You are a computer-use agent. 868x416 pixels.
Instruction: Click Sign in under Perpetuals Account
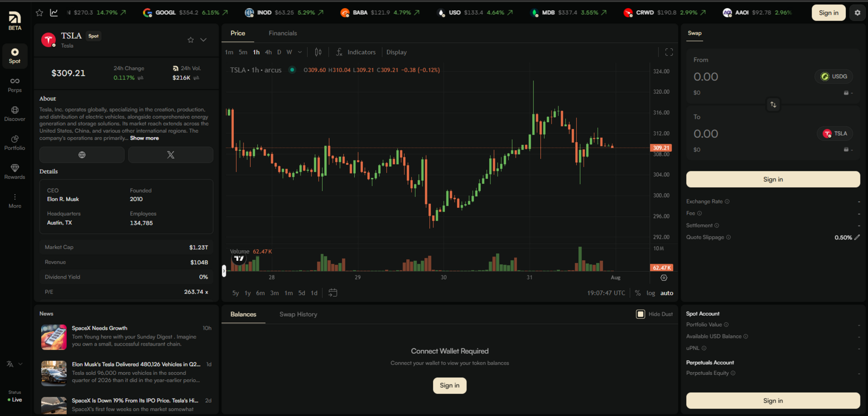click(773, 401)
